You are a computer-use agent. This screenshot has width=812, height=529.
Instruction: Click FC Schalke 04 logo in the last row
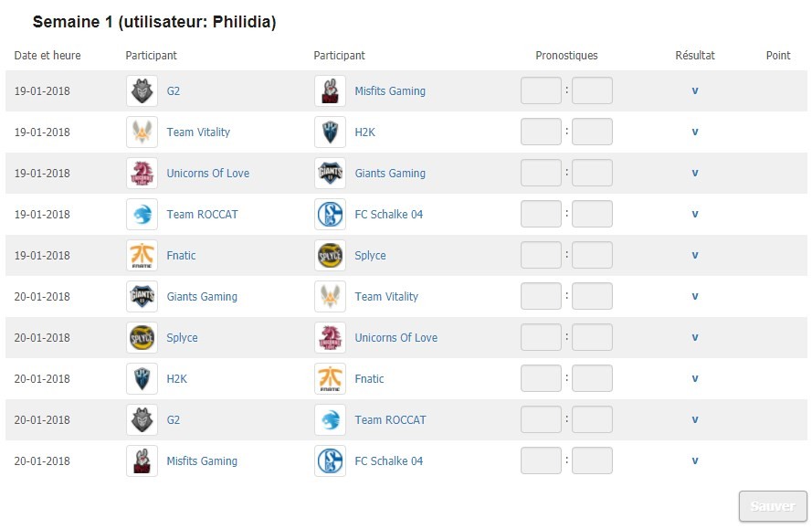click(x=330, y=461)
